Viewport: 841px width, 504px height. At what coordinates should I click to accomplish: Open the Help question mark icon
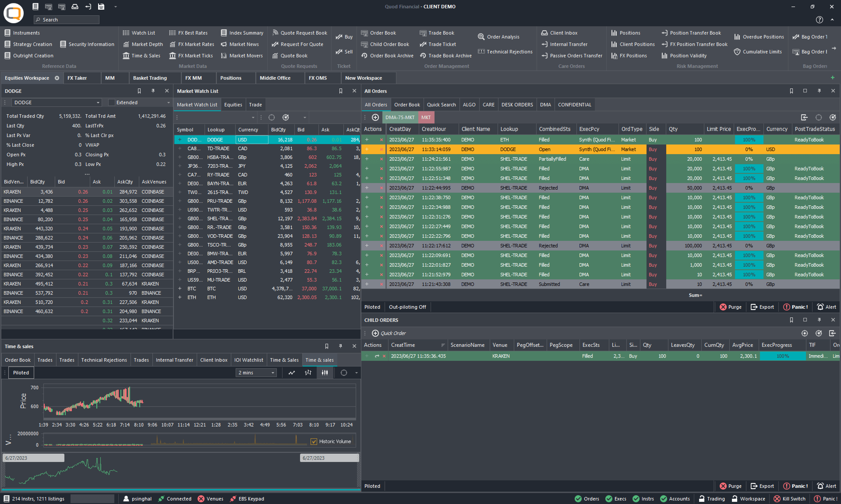[x=819, y=20]
